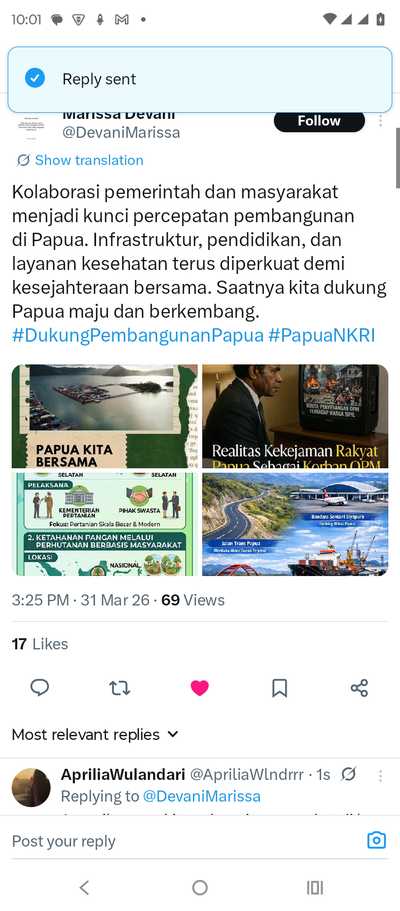400x911 pixels.
Task: Open the recent apps navigation button
Action: pos(315,887)
